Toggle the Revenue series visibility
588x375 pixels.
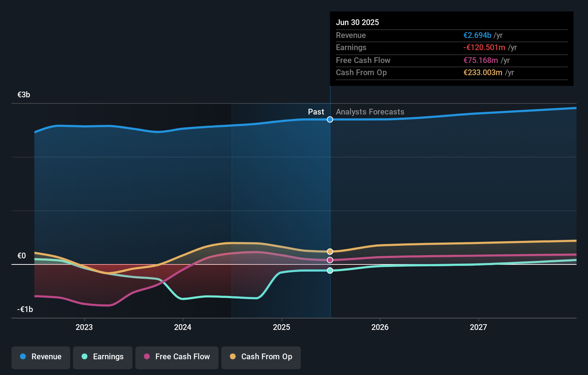[40, 357]
